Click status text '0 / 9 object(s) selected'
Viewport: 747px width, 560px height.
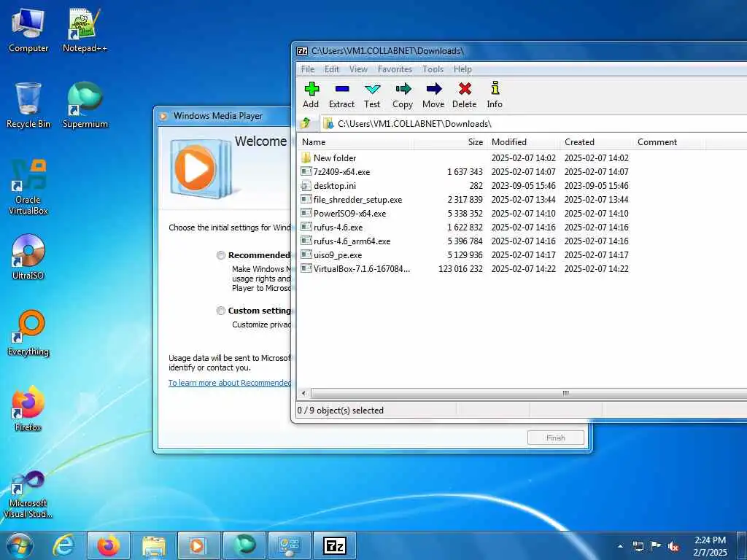coord(340,411)
